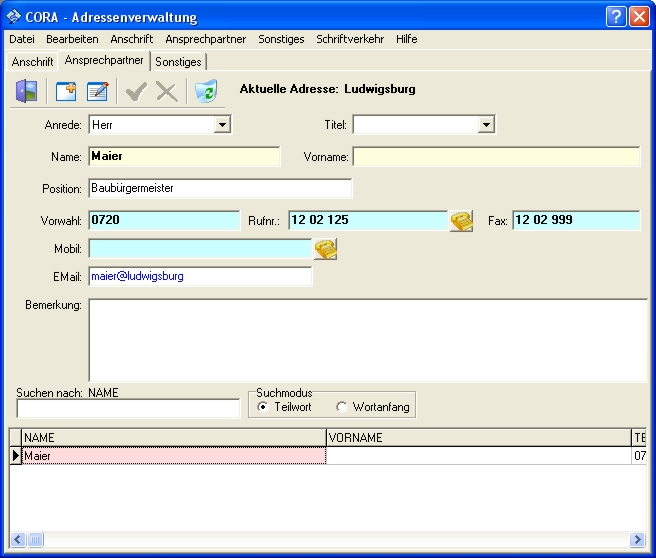Image resolution: width=656 pixels, height=558 pixels.
Task: Click the X cancel icon in toolbar
Action: (167, 92)
